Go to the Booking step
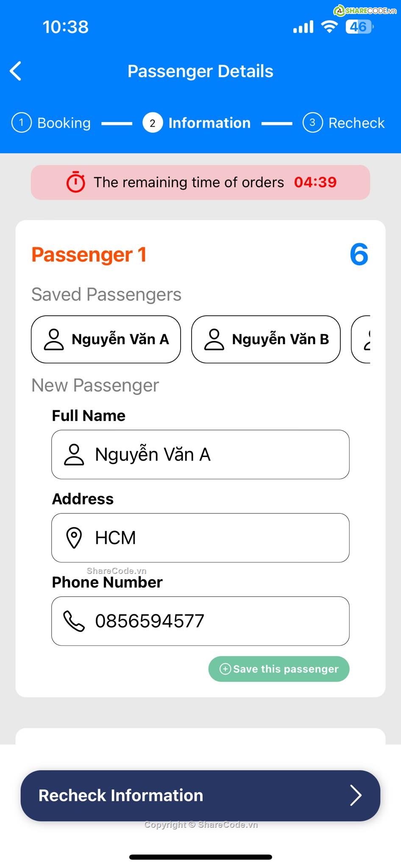401x868 pixels. pos(51,123)
